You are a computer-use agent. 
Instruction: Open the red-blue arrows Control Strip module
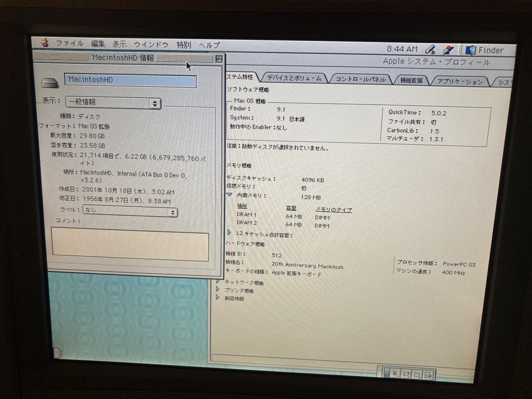[406, 374]
